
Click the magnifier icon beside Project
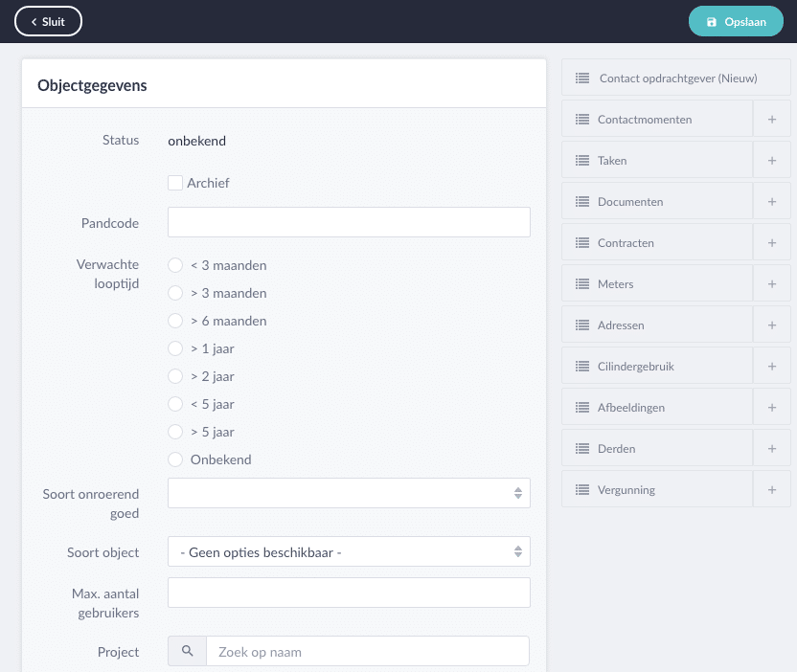tap(187, 651)
